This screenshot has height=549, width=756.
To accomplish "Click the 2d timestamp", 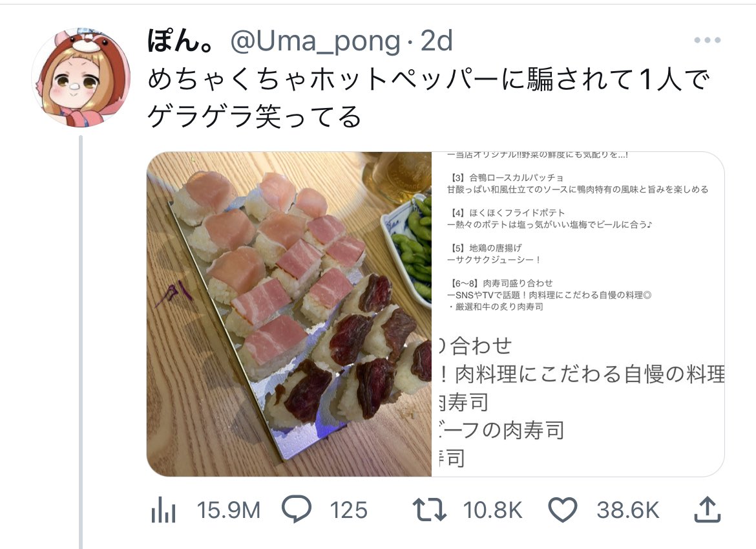I will click(x=436, y=41).
